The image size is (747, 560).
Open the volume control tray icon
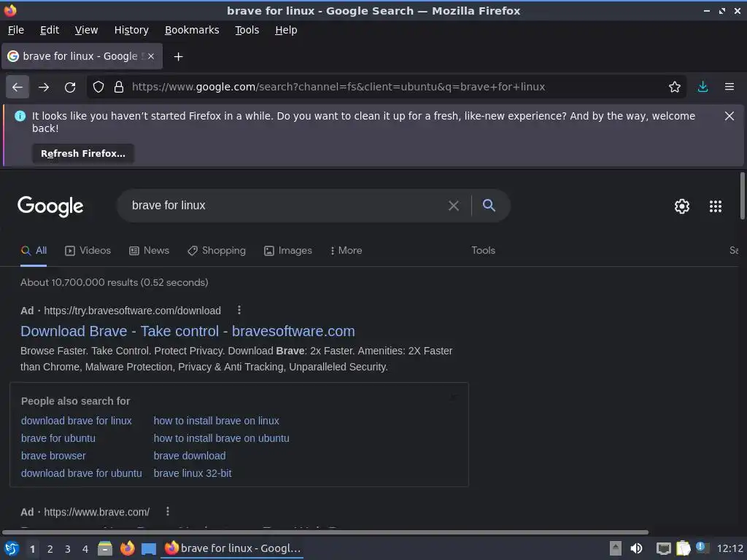(x=636, y=548)
